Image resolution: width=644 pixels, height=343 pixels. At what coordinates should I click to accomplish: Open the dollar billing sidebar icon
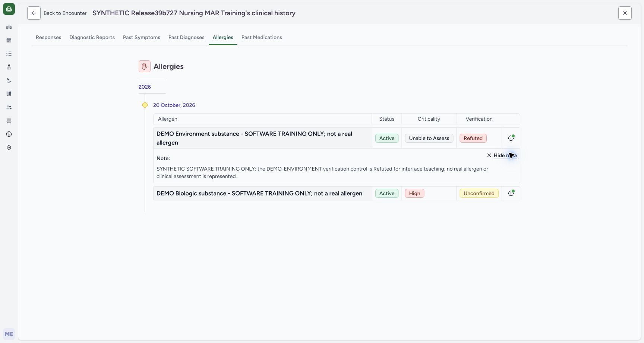9,134
